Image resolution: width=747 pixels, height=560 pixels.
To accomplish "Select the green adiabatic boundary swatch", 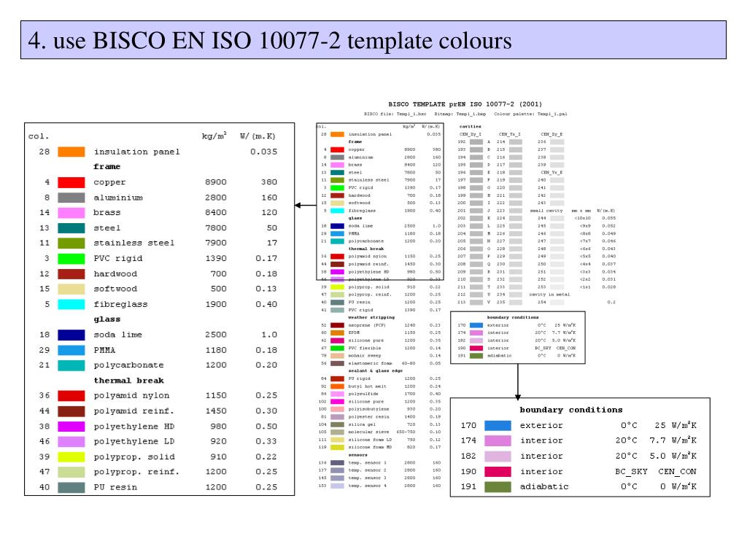I will (x=498, y=486).
